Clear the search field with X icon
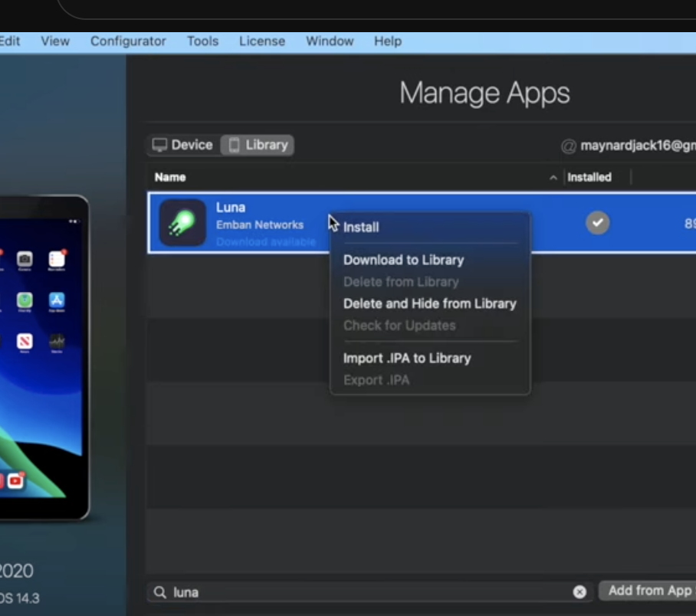The image size is (696, 616). point(579,591)
